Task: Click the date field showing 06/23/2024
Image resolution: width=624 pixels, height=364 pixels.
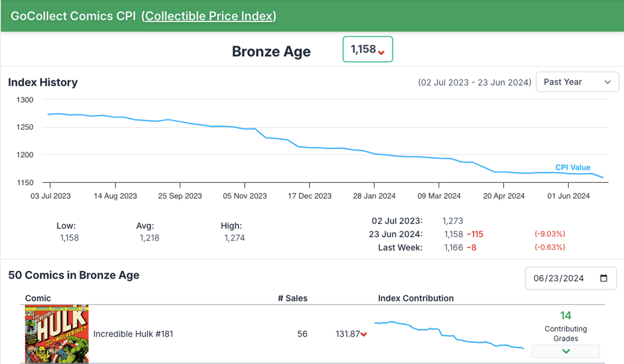Action: point(571,278)
